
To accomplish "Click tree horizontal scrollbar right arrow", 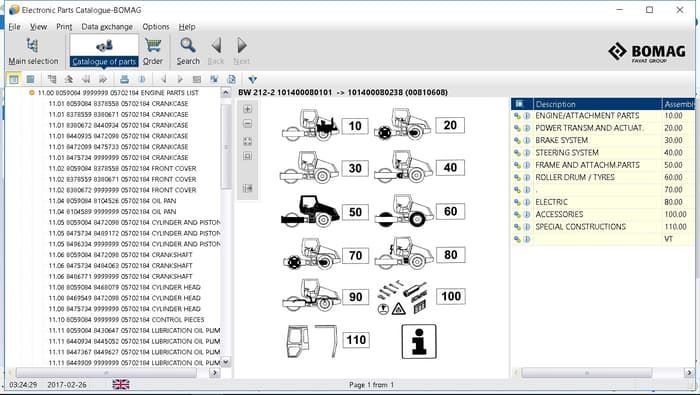I will pos(215,372).
